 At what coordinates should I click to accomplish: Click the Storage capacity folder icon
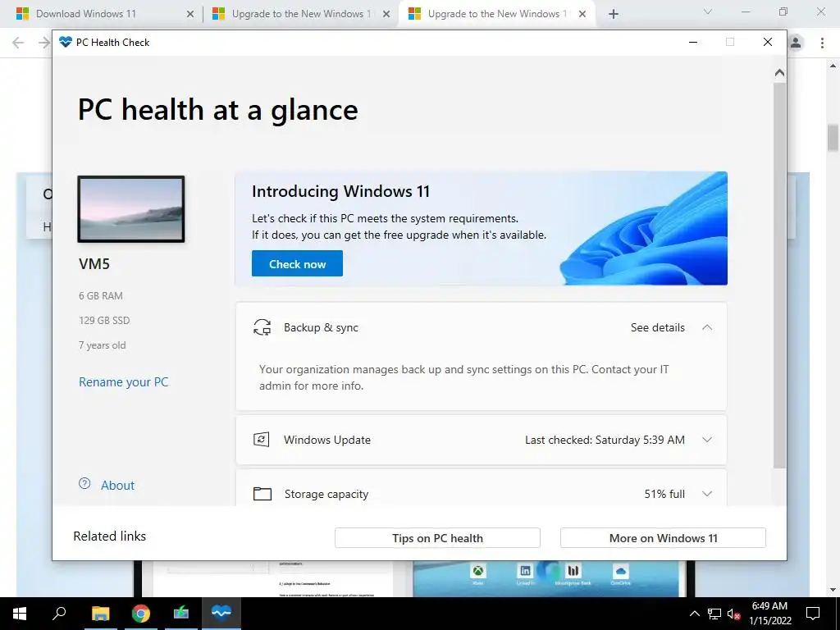[262, 493]
